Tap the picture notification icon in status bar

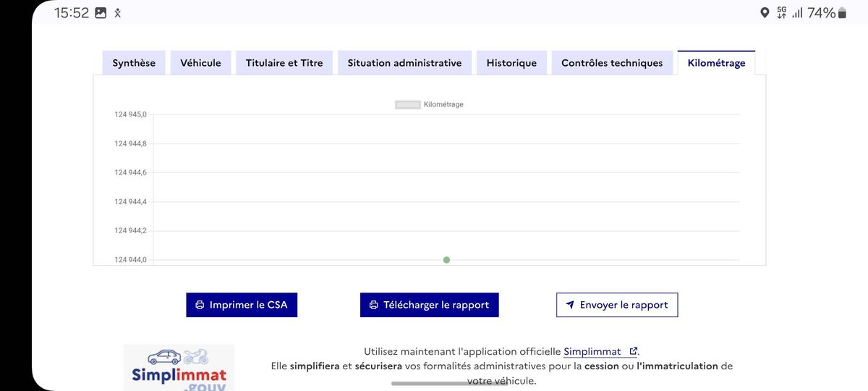101,13
